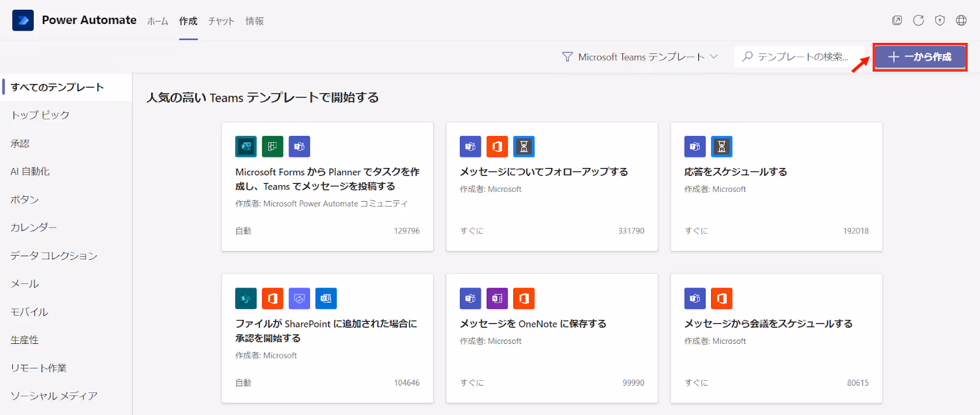
Task: Open Microsoft Forms から Planner template title
Action: point(327,179)
